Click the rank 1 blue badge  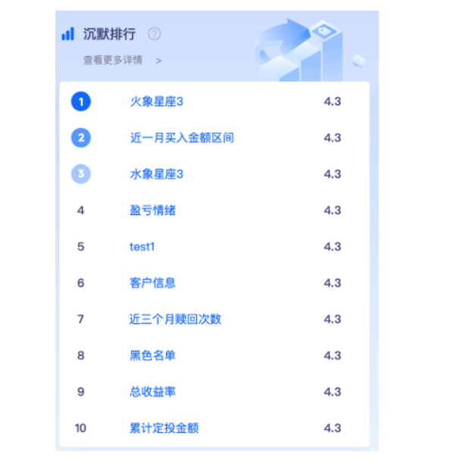(x=81, y=101)
